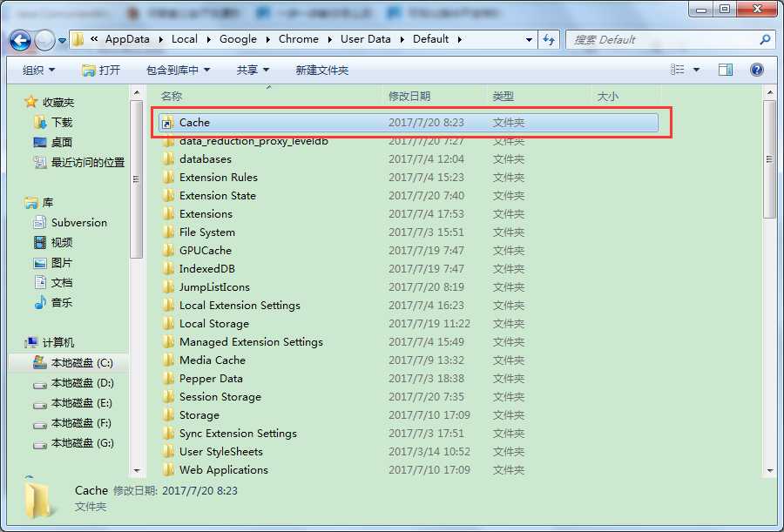Click the Back navigation arrow button

point(21,41)
